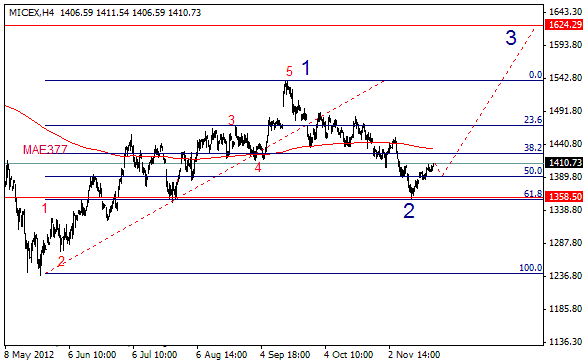Image resolution: width=583 pixels, height=362 pixels.
Task: Select the red wave 5 label
Action: click(x=289, y=71)
